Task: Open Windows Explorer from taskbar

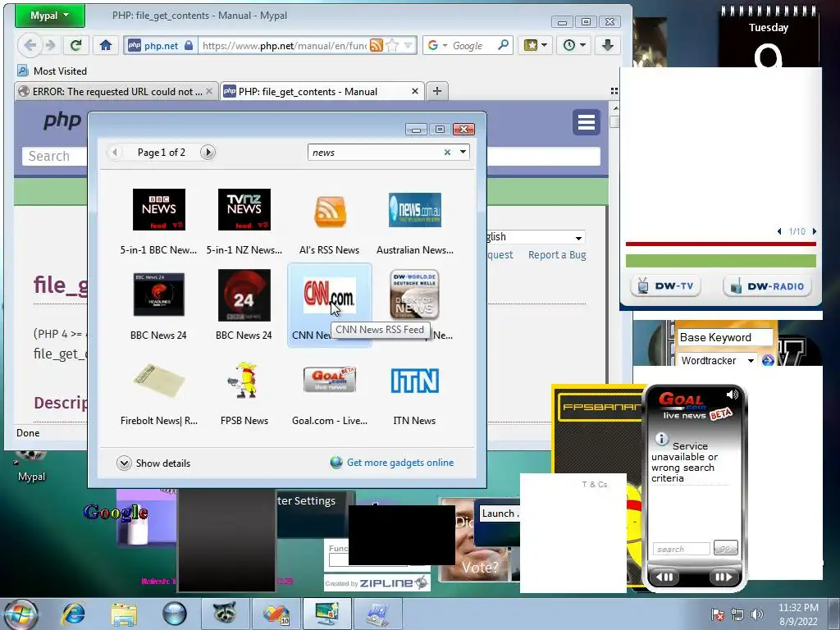Action: point(124,614)
